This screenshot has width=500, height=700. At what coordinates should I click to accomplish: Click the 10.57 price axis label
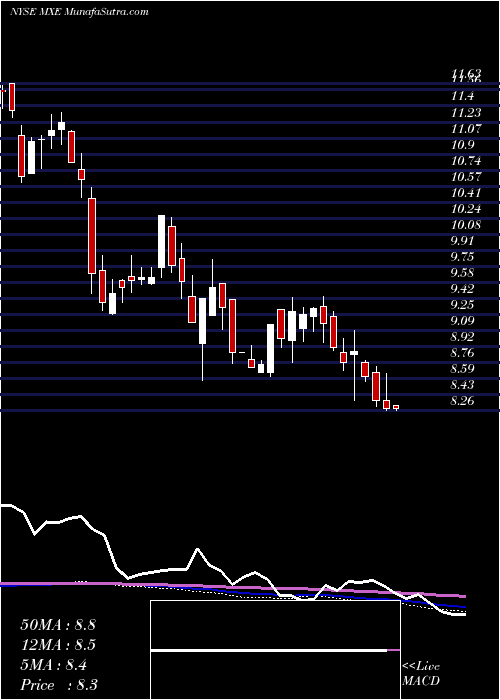pos(466,177)
